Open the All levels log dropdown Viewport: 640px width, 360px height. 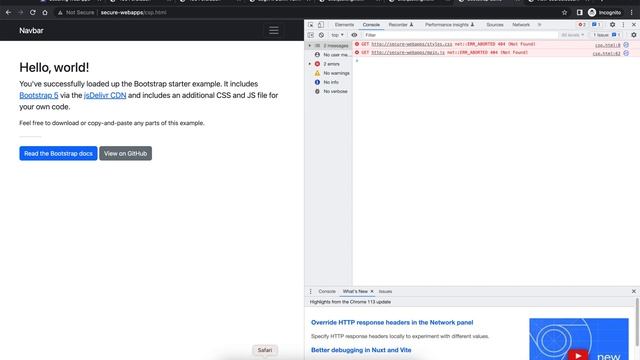(573, 35)
